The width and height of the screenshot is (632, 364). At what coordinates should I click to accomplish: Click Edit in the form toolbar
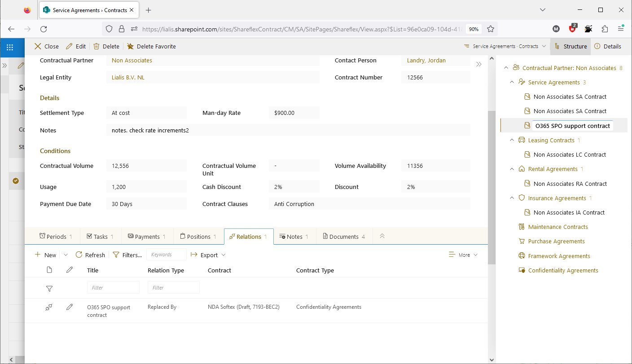76,46
